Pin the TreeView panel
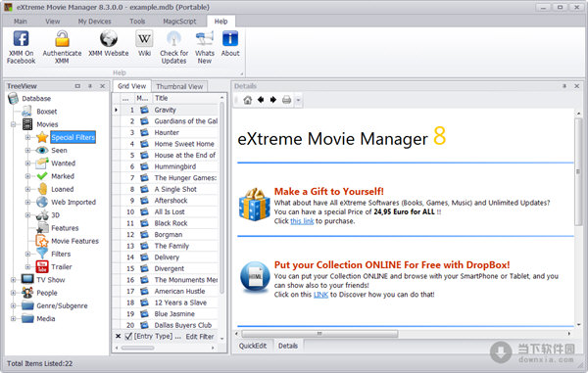Image resolution: width=588 pixels, height=373 pixels. [90, 86]
